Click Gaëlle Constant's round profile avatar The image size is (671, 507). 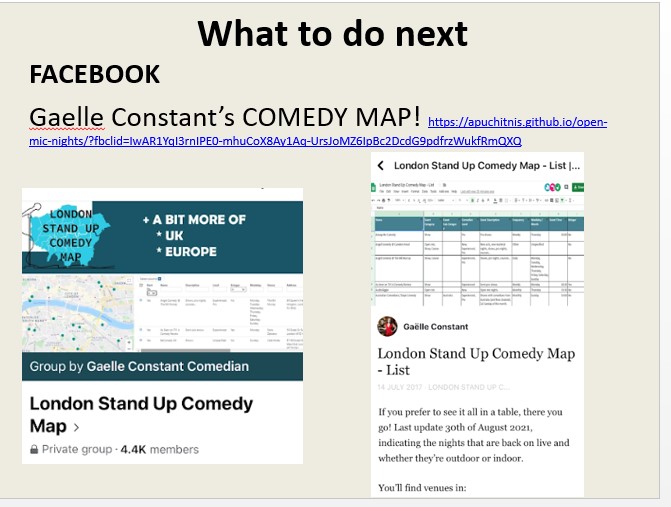[x=386, y=326]
